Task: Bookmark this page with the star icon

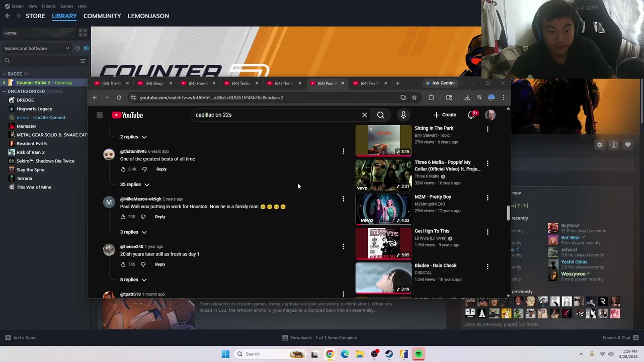Action: (414, 98)
